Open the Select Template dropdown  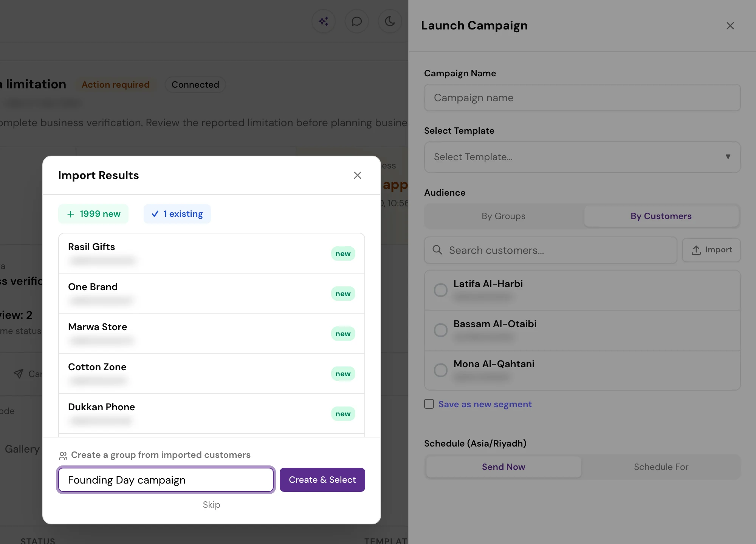point(582,157)
